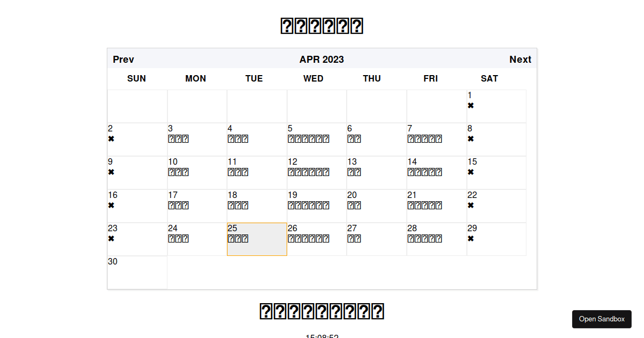Select the highlighted date cell April 25
Viewport: 644px width, 338px height.
pyautogui.click(x=257, y=239)
